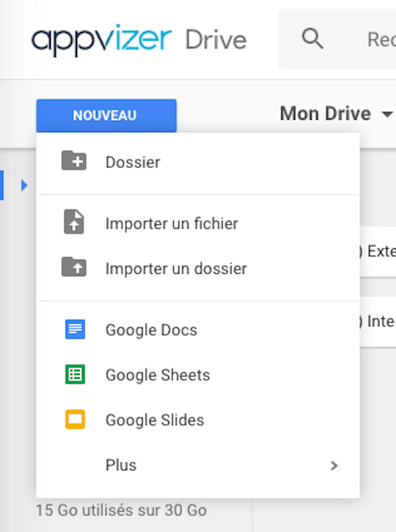Click the Mon Drive title
Screen dimensions: 396x532
326,114
